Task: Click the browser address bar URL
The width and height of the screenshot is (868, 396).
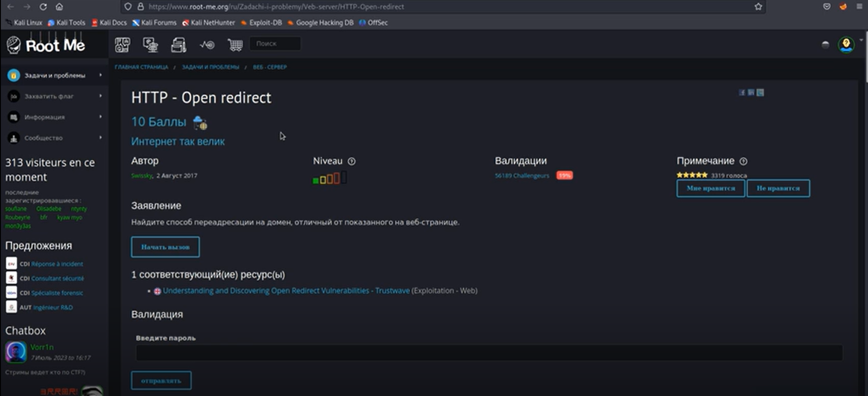Action: [276, 7]
